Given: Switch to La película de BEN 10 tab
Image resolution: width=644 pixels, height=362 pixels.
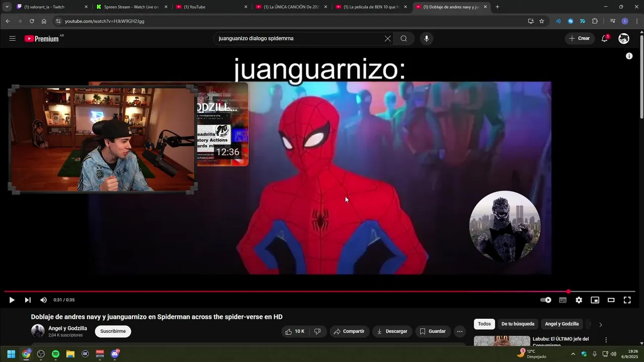Looking at the screenshot, I should 371,7.
